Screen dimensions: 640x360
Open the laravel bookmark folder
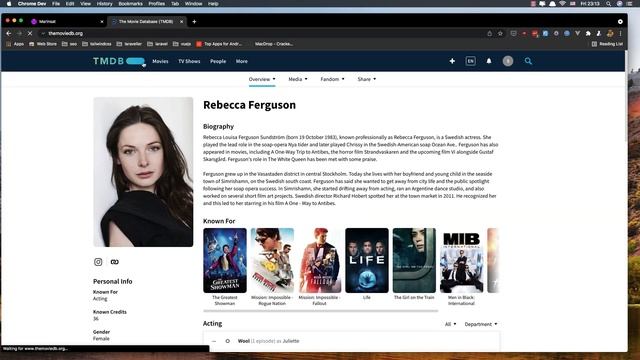coord(158,44)
